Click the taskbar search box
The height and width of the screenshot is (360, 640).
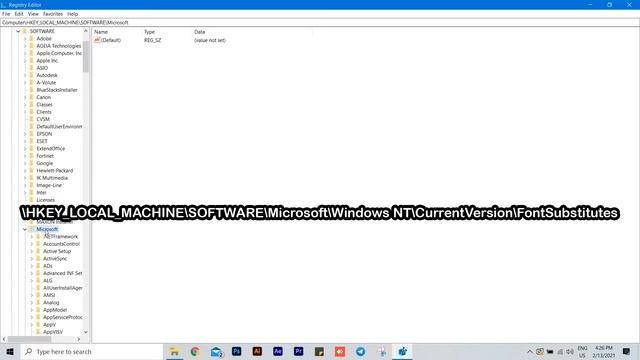92,351
